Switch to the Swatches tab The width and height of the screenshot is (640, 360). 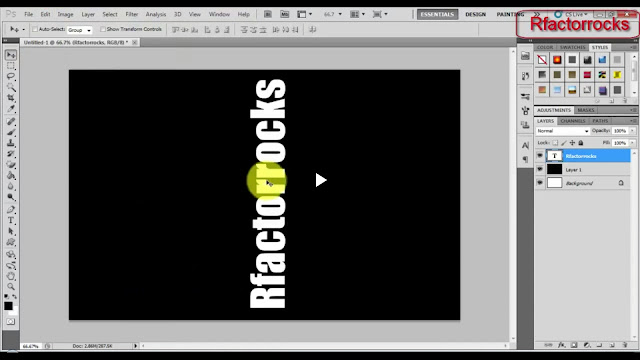[x=572, y=47]
